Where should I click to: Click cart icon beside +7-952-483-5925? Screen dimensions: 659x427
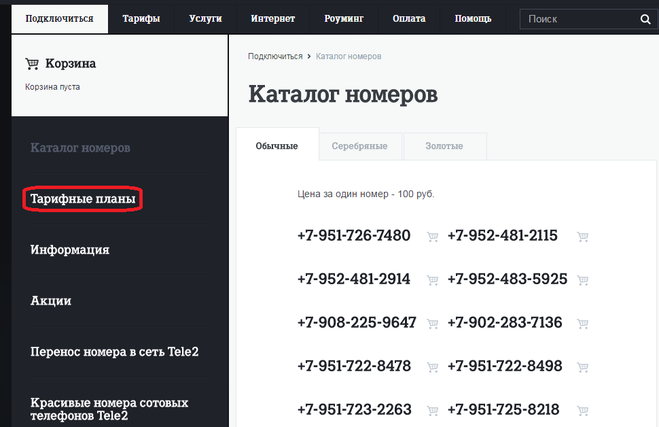pos(583,280)
